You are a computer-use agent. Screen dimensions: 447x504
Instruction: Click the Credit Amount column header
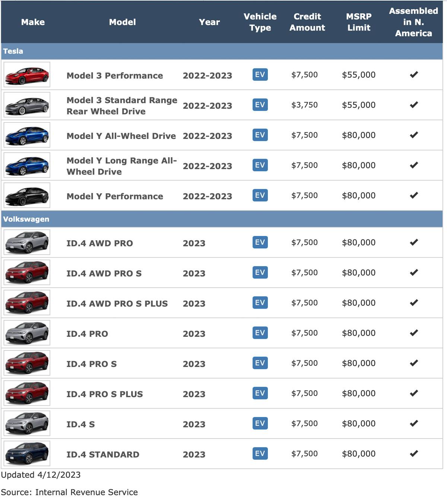[307, 22]
